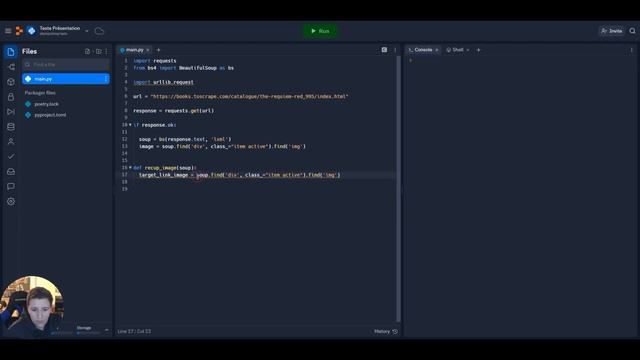The width and height of the screenshot is (640, 360).
Task: Open the version control sidebar icon
Action: coord(11,67)
